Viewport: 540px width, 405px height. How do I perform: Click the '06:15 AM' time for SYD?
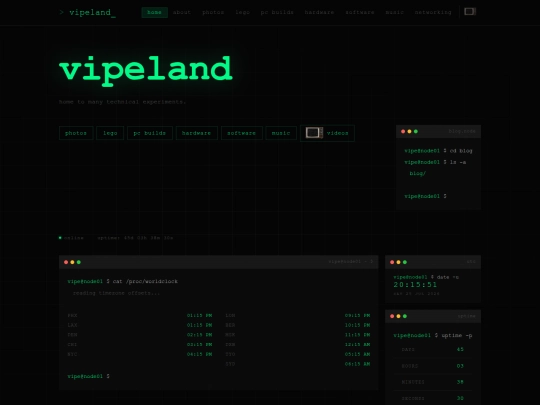pos(357,364)
